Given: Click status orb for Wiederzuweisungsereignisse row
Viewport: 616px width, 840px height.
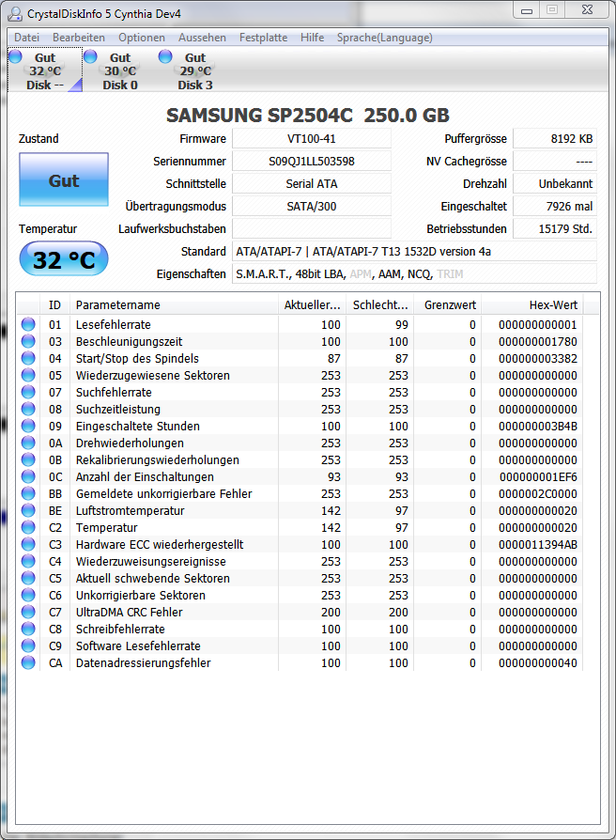Looking at the screenshot, I should coord(28,562).
